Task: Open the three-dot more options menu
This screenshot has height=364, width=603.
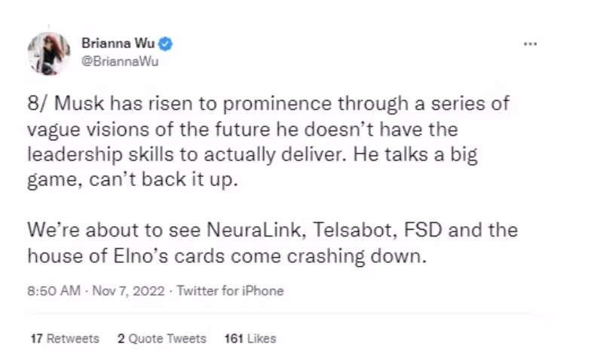Action: click(x=530, y=44)
